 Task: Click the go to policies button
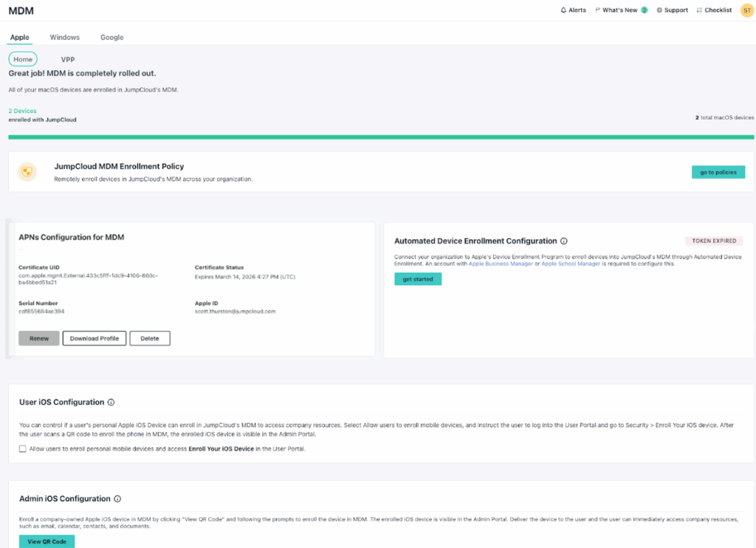718,172
